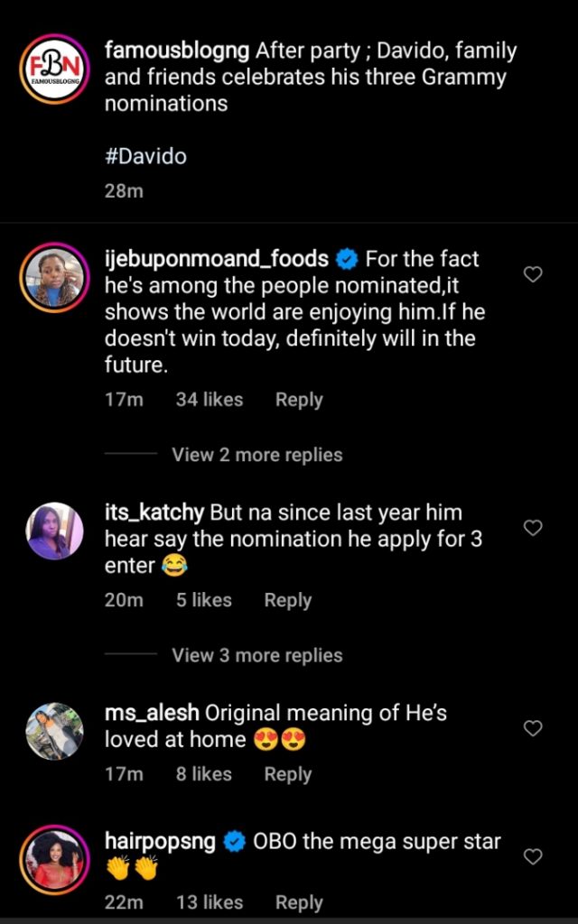578x924 pixels.
Task: Like the ijebuponmoand_foods comment
Action: click(533, 274)
